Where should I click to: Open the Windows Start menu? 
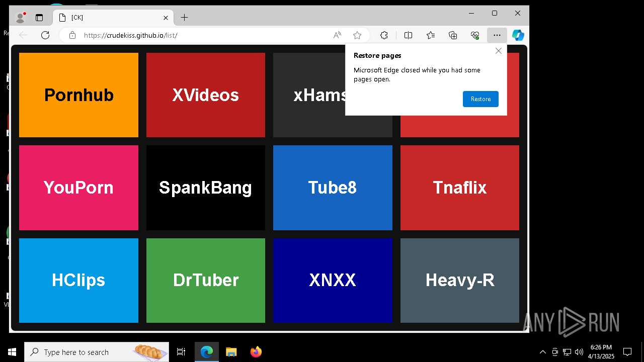coord(12,352)
